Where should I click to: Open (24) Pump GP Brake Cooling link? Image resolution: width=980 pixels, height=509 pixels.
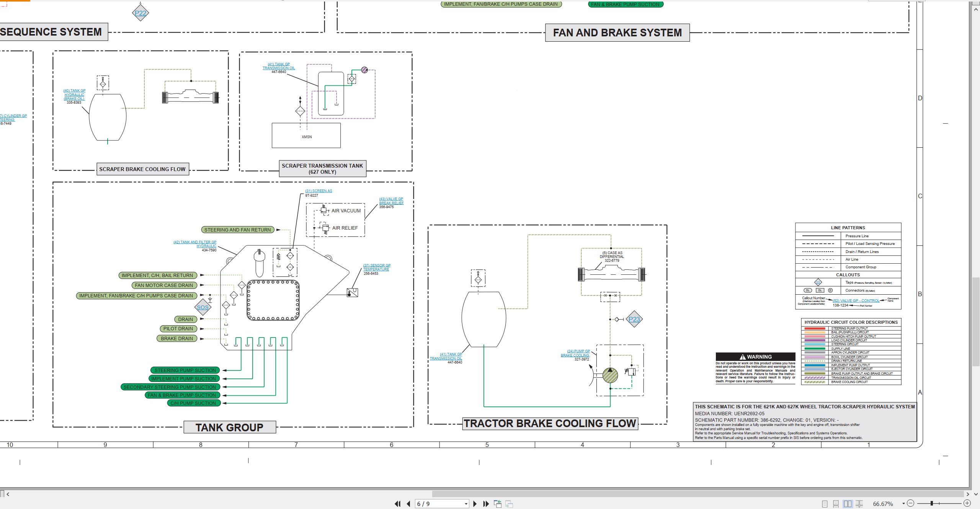[x=575, y=353]
